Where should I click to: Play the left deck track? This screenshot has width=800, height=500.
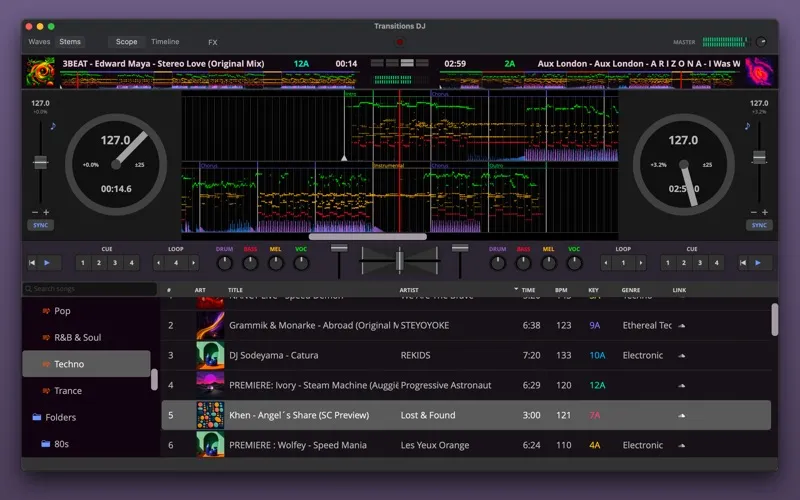pos(47,263)
